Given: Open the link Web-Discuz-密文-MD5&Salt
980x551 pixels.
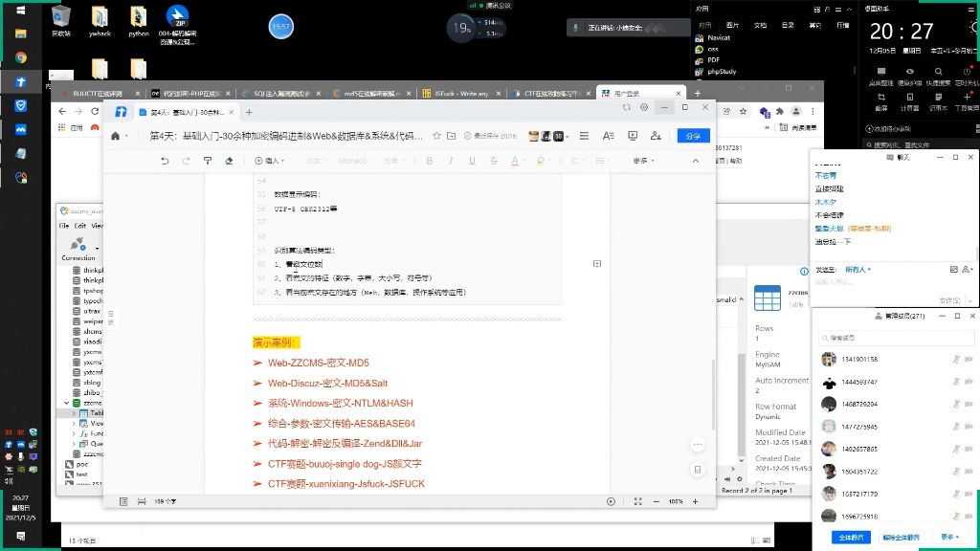Looking at the screenshot, I should (x=327, y=383).
